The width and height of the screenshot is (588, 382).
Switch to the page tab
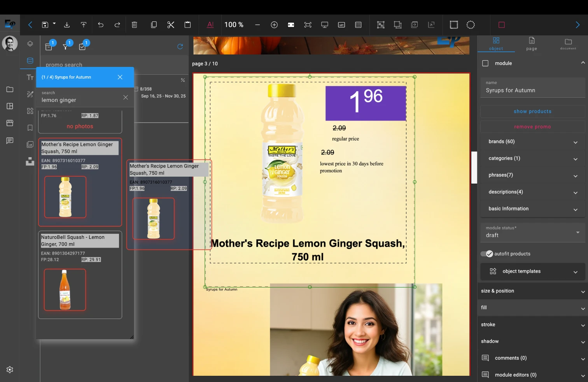pyautogui.click(x=531, y=44)
